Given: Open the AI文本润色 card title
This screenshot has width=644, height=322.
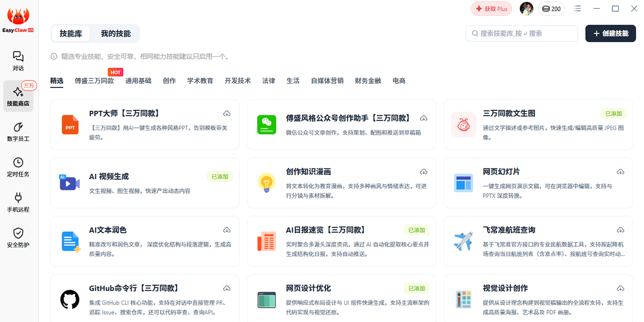Looking at the screenshot, I should 108,230.
